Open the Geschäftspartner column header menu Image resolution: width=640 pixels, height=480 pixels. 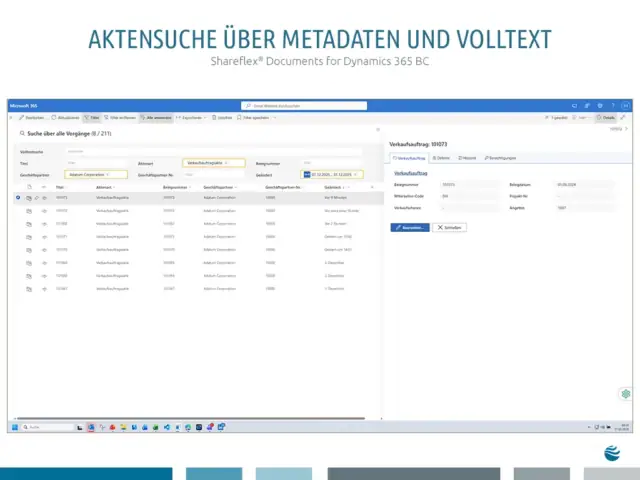point(220,187)
